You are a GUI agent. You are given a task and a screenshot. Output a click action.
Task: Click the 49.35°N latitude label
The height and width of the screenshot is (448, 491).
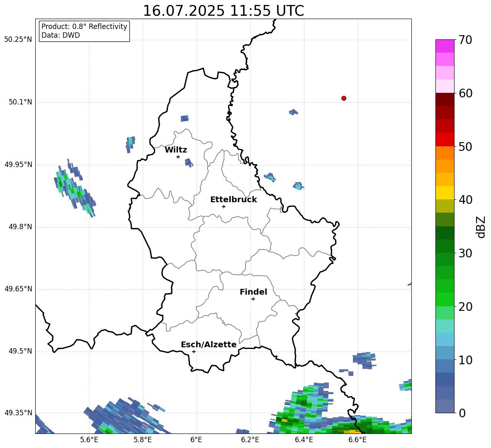[x=18, y=413]
